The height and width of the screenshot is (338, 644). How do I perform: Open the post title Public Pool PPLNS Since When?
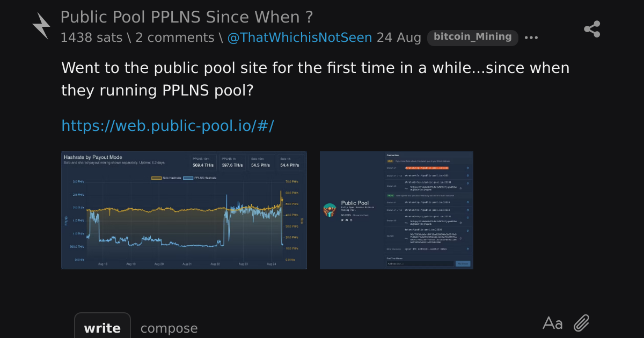(186, 17)
